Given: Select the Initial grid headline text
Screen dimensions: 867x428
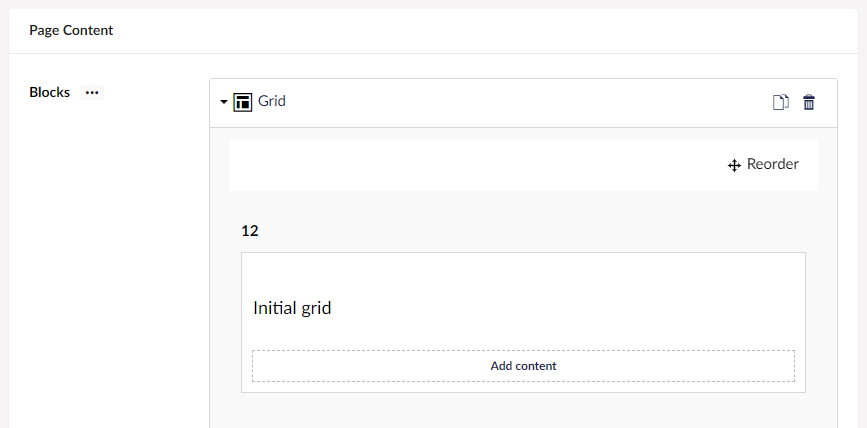Looking at the screenshot, I should [x=292, y=308].
